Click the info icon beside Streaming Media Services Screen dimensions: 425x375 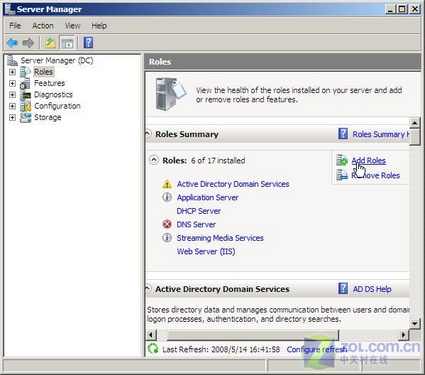[167, 238]
